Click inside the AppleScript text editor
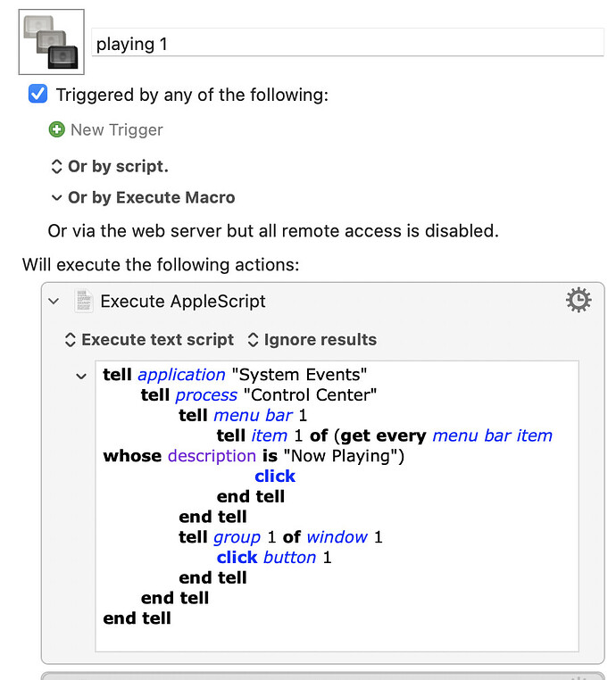The height and width of the screenshot is (680, 616). coord(337,506)
